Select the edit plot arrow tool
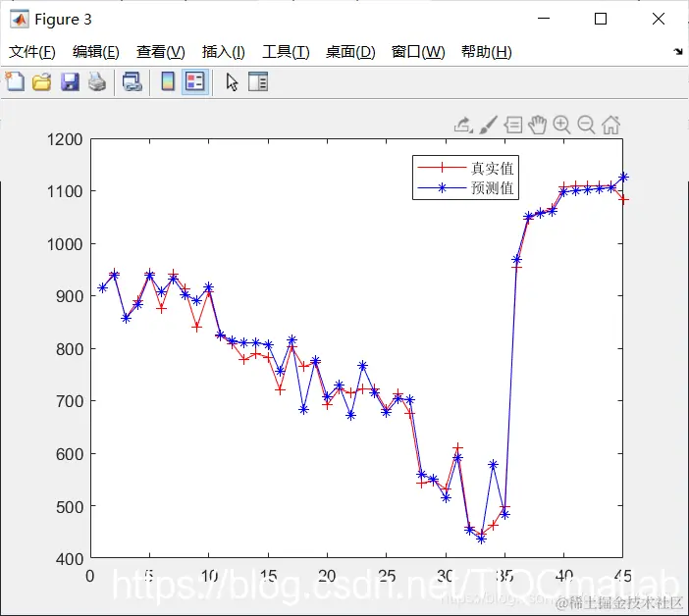The height and width of the screenshot is (616, 689). 232,82
